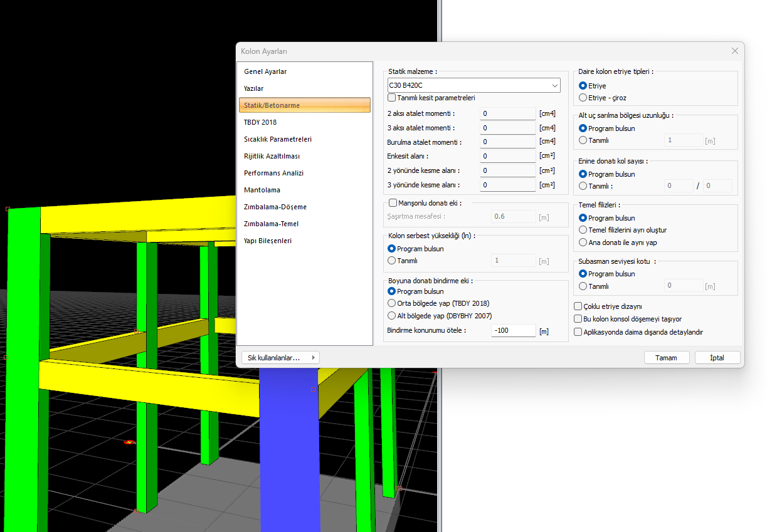Close the Kolon Ayarları dialog

734,51
